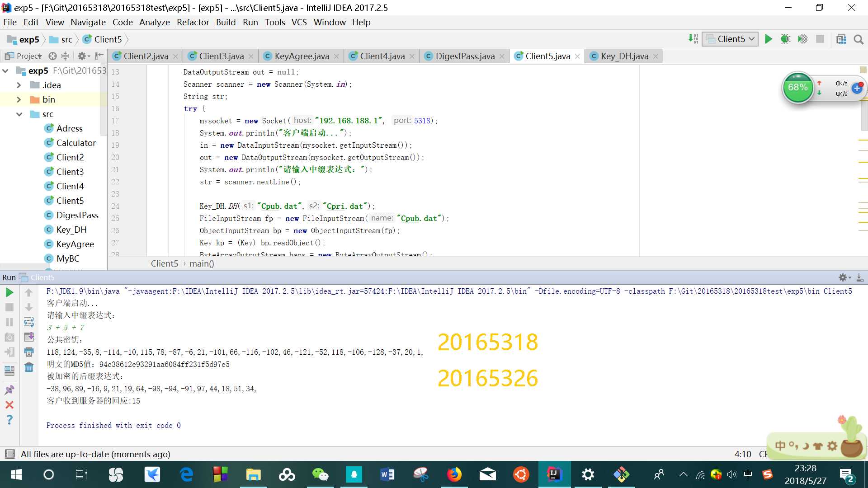Toggle soft-wrap in the Run console
The height and width of the screenshot is (488, 868).
[x=29, y=322]
